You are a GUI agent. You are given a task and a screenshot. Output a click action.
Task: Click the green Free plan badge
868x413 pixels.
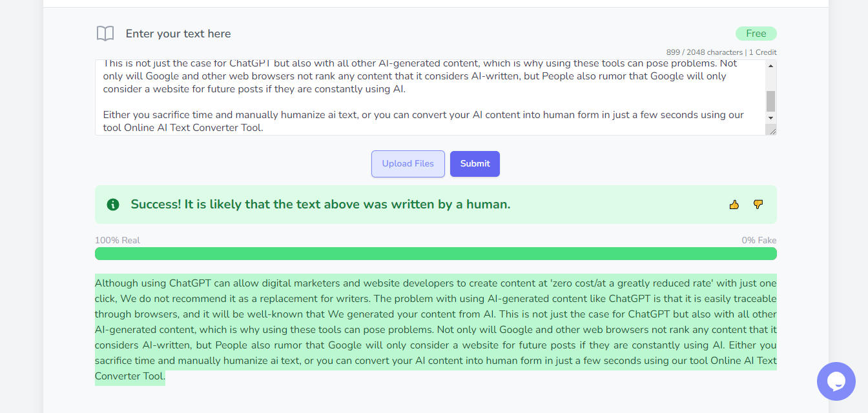click(x=756, y=34)
